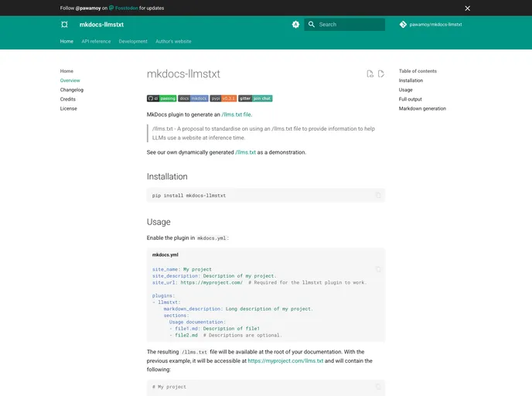Dismiss the announcement banner with the X

tap(467, 9)
